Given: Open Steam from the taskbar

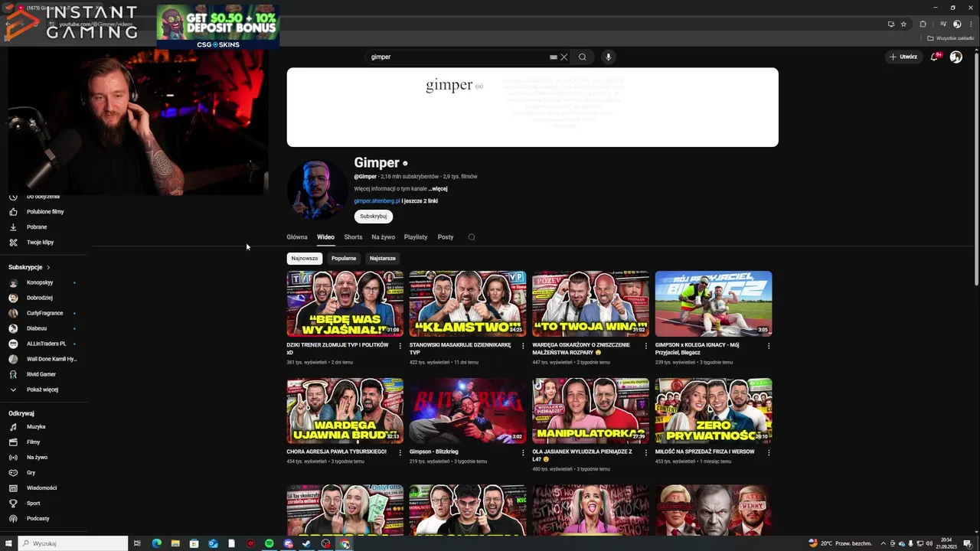Looking at the screenshot, I should tap(307, 543).
